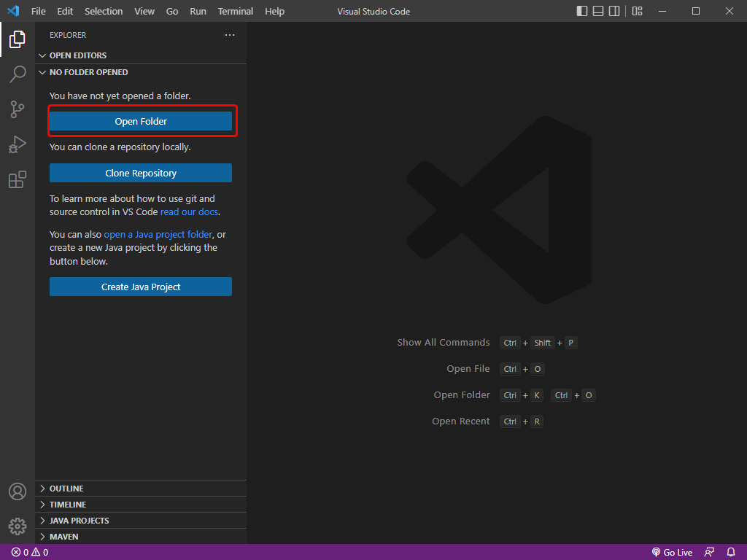This screenshot has height=560, width=747.
Task: Open the View menu
Action: [144, 11]
